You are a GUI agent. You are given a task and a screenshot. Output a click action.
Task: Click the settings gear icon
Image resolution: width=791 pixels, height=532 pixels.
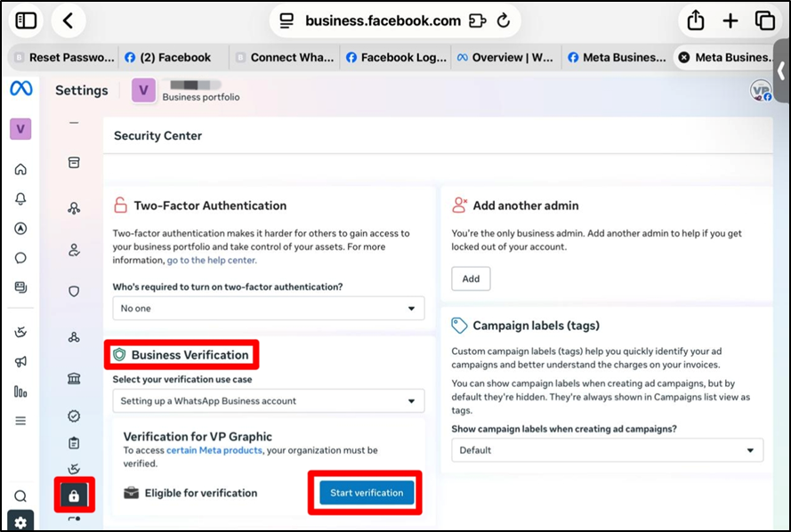[20, 521]
